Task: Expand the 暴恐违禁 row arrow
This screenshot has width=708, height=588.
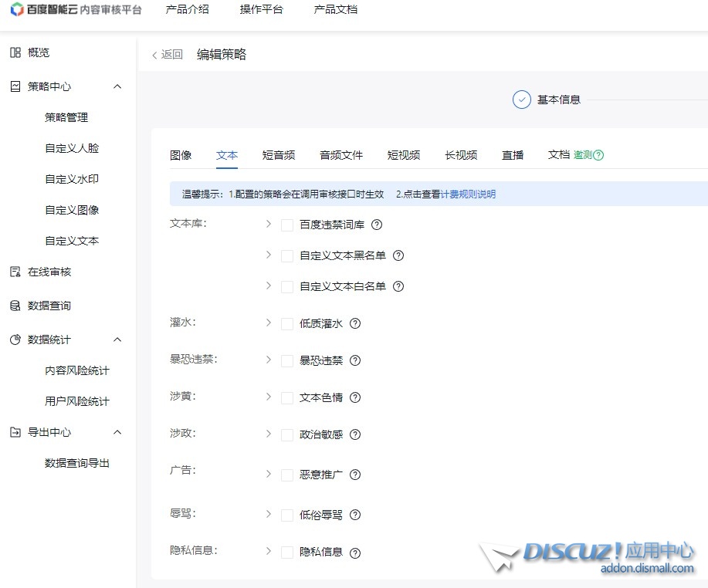Action: [x=269, y=360]
